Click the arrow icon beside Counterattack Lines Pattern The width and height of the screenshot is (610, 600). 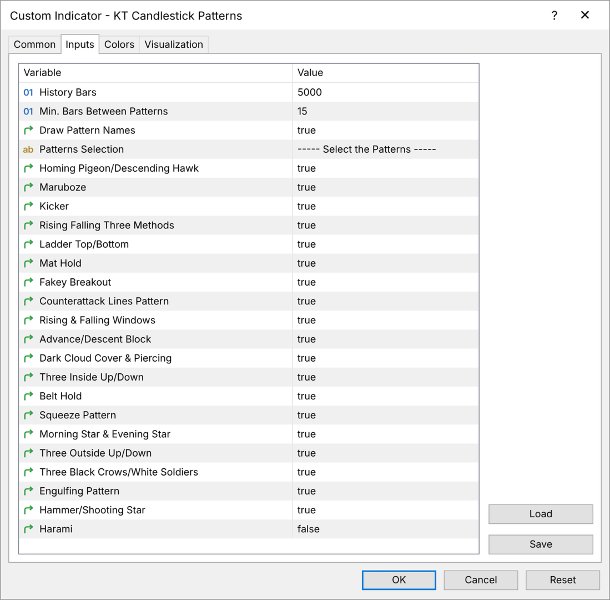pyautogui.click(x=28, y=301)
